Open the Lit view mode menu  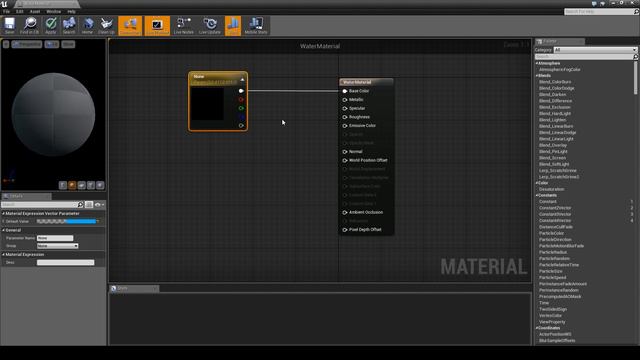52,44
